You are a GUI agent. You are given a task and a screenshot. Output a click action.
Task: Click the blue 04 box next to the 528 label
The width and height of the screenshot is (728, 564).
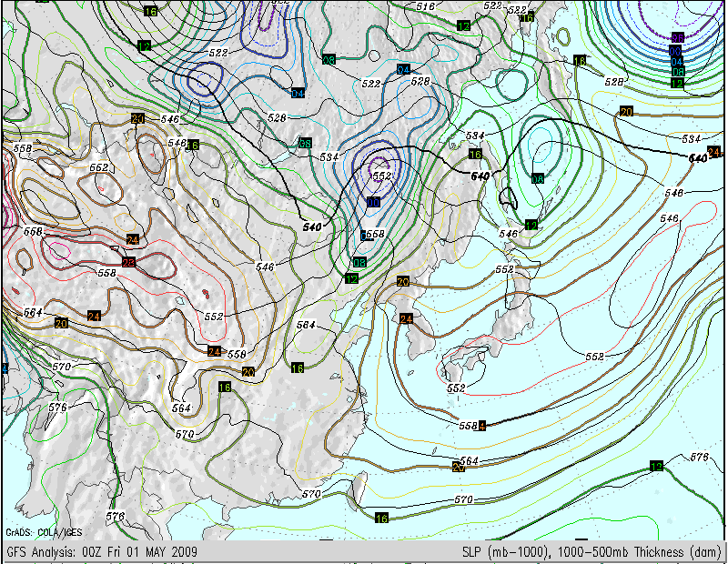click(403, 70)
